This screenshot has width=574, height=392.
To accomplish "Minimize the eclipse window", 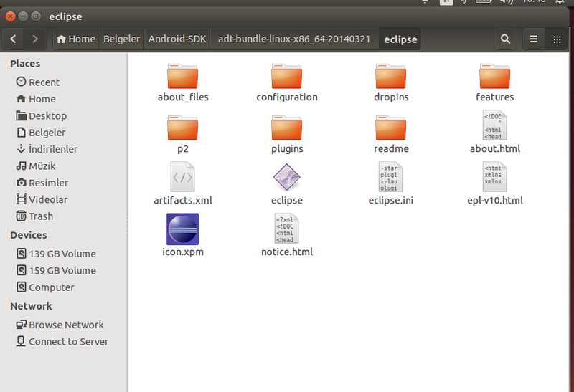I will (x=23, y=16).
